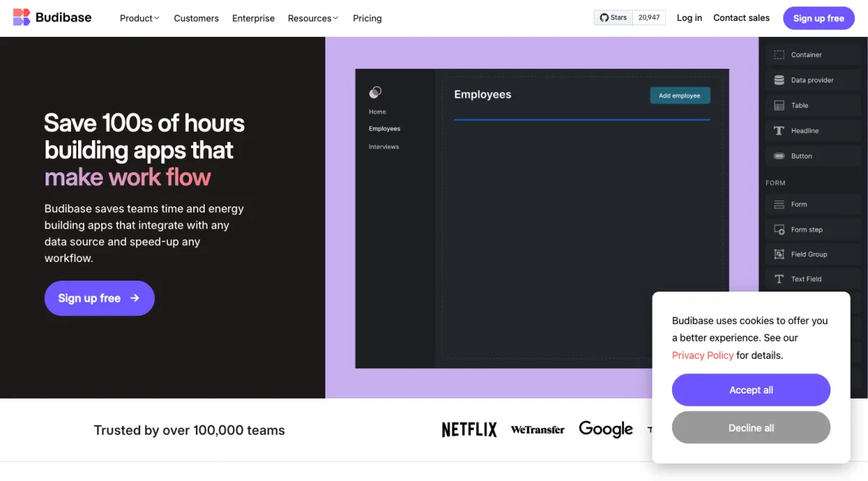Click the Google logo
This screenshot has height=481, width=868.
coord(606,430)
